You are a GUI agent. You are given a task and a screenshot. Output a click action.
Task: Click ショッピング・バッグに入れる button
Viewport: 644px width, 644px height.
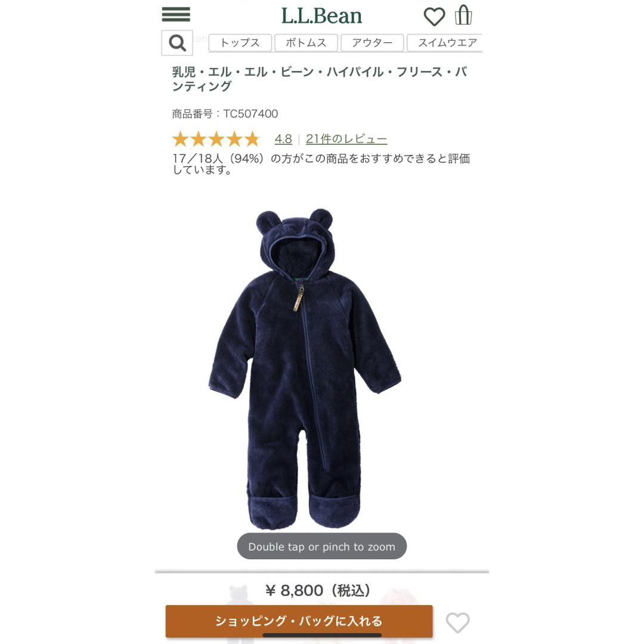pos(299,621)
